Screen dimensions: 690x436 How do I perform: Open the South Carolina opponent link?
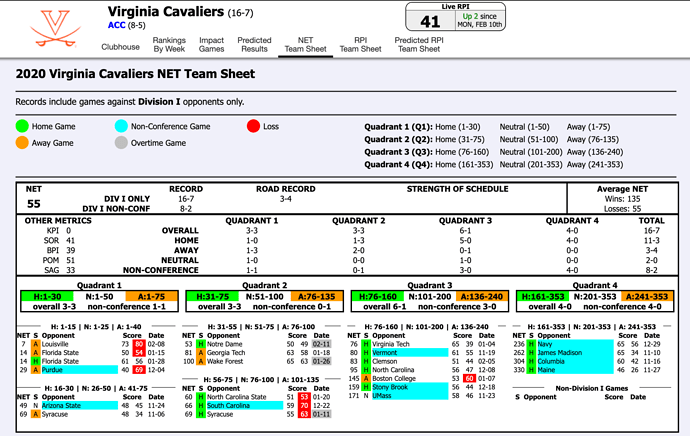(x=228, y=406)
